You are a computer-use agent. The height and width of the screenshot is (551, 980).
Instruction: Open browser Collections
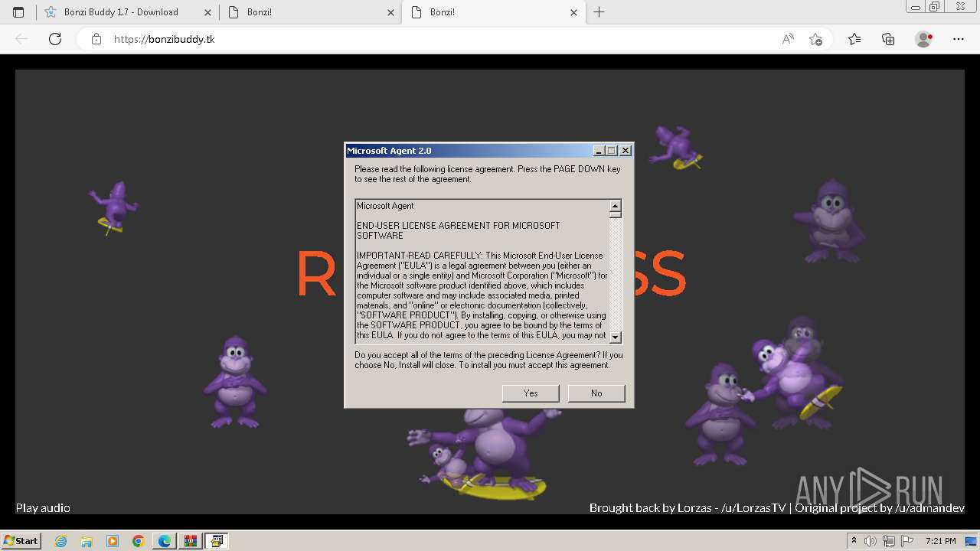coord(888,39)
